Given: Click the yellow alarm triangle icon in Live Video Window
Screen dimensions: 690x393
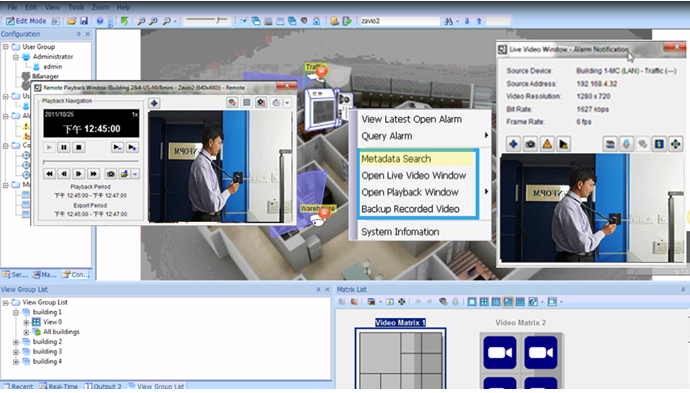Looking at the screenshot, I should pyautogui.click(x=547, y=144).
